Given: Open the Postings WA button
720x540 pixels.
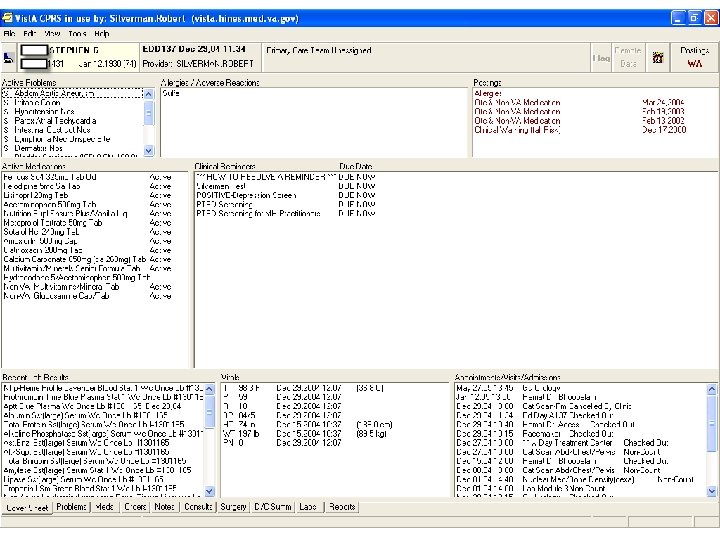Looking at the screenshot, I should point(693,57).
